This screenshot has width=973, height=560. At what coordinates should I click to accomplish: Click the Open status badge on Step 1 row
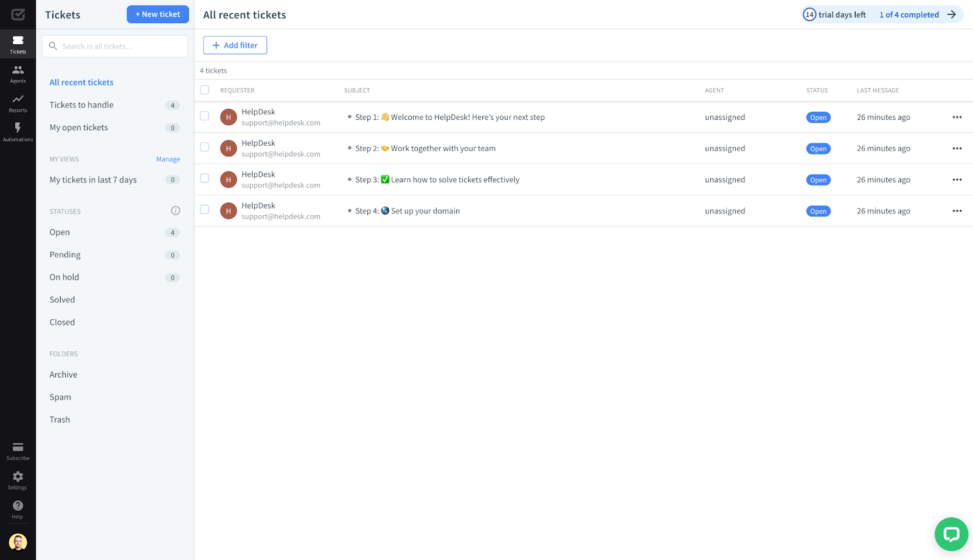pyautogui.click(x=818, y=117)
